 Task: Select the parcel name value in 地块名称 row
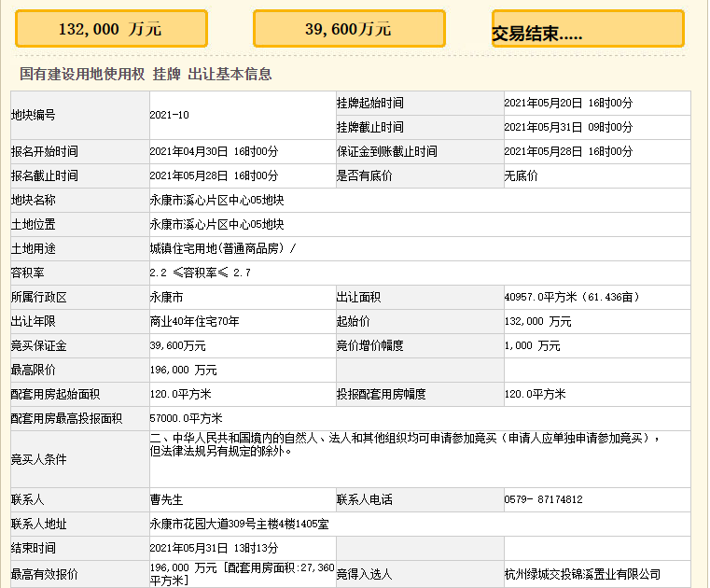pyautogui.click(x=216, y=200)
